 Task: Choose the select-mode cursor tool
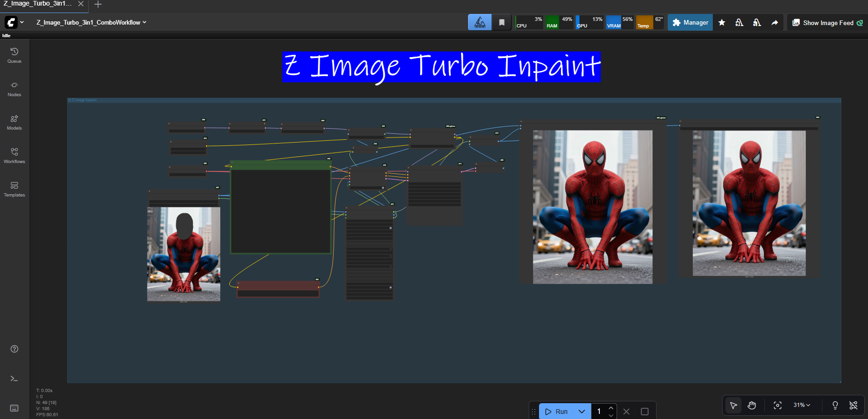point(734,406)
